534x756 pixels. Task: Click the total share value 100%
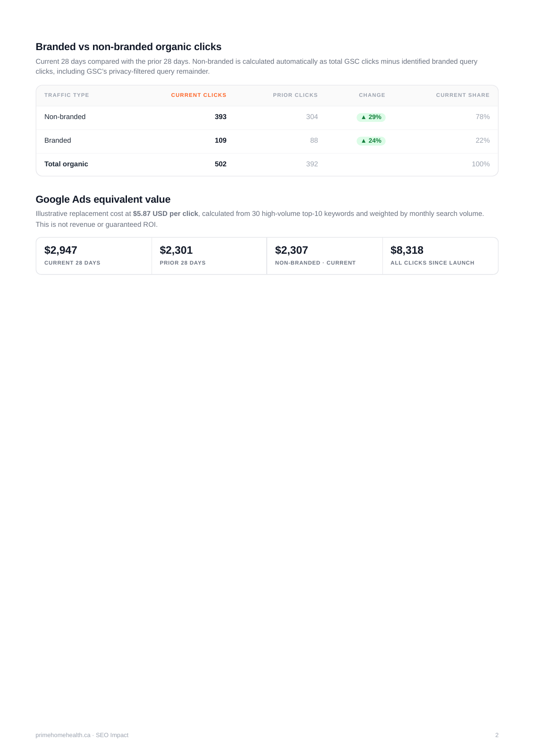[x=481, y=164]
